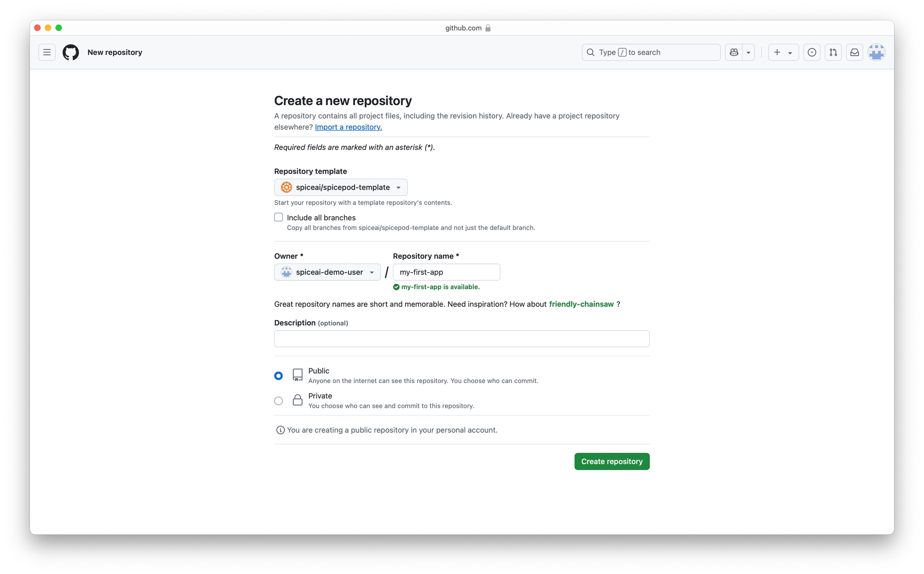Screen dimensions: 924x574
Task: Use the friendly-chainsaw name suggestion
Action: click(x=581, y=304)
